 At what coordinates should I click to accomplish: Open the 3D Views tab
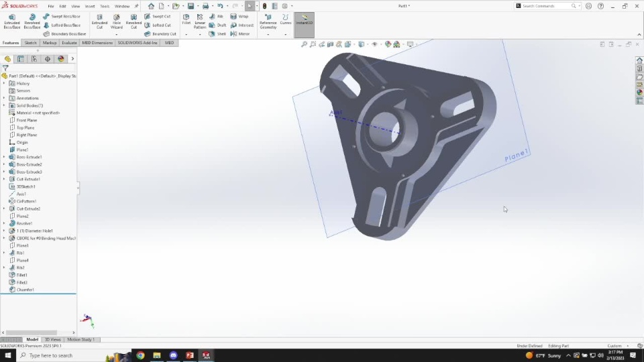pyautogui.click(x=52, y=339)
